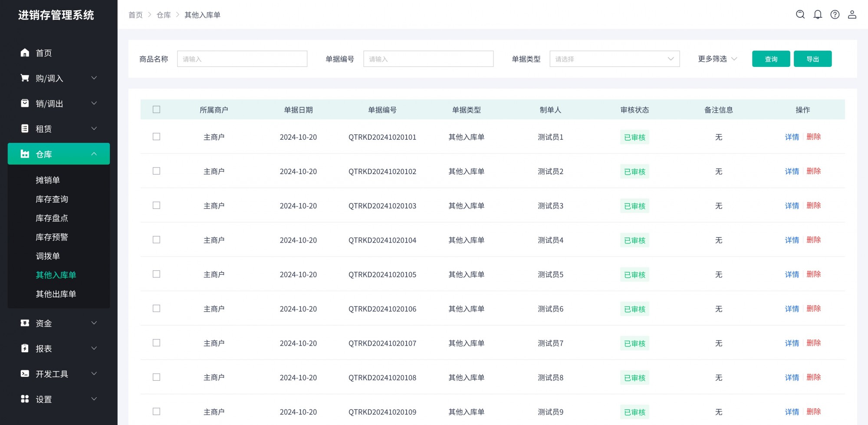The width and height of the screenshot is (868, 425).
Task: Open the user profile icon
Action: point(852,15)
